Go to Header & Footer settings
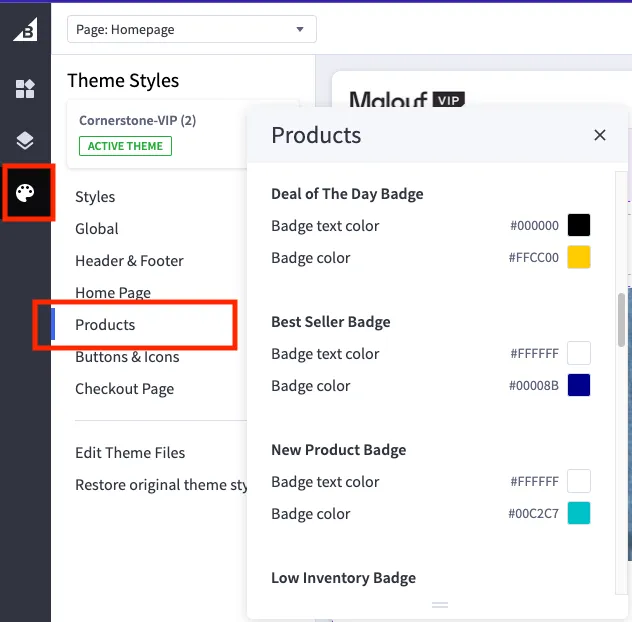632x622 pixels. (x=129, y=261)
